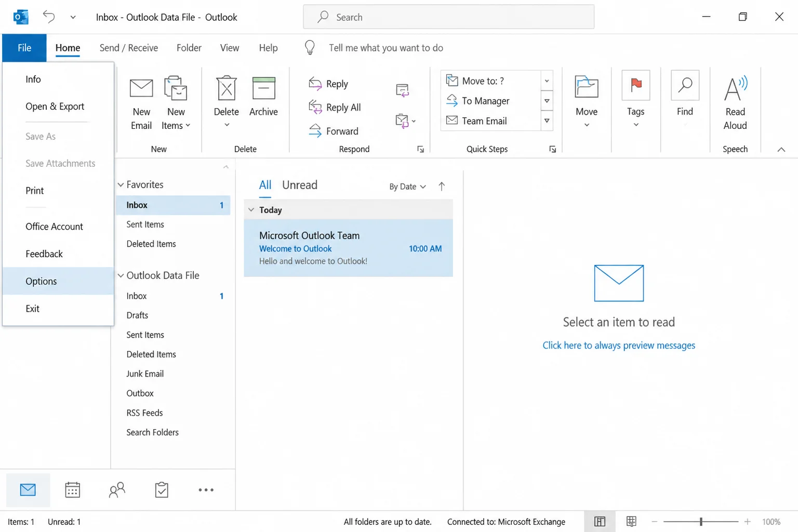Open the File tab
The image size is (798, 532).
[x=24, y=48]
